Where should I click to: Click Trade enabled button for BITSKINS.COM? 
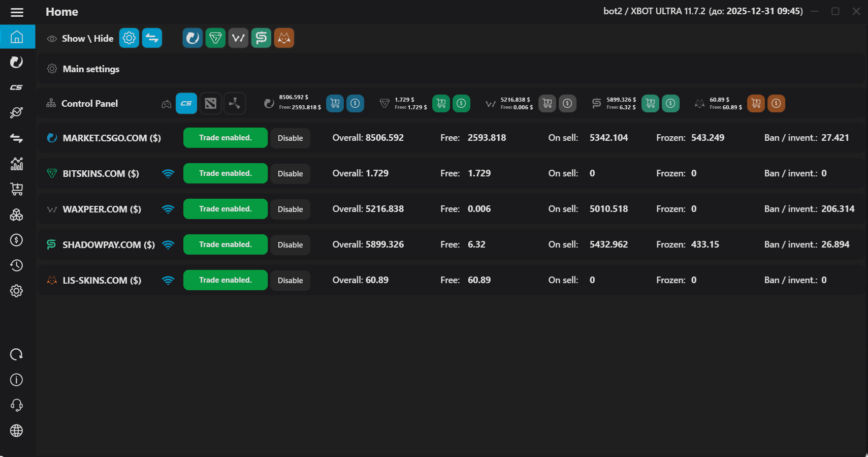(225, 173)
